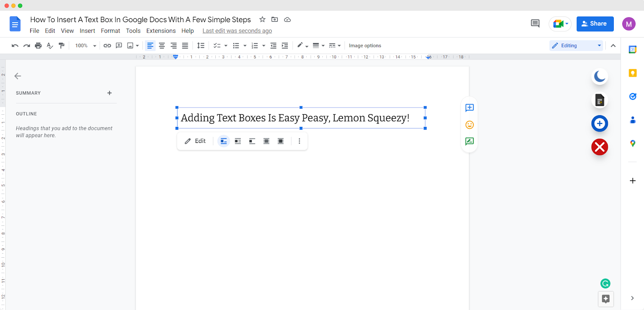This screenshot has height=310, width=644.
Task: Open Google Calendar in the side panel
Action: (633, 50)
